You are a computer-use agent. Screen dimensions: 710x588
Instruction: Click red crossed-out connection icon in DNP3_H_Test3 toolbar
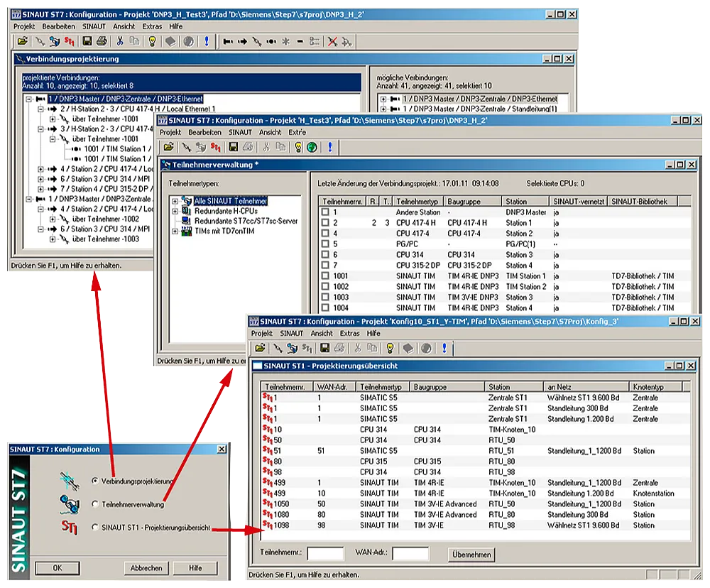tap(332, 42)
